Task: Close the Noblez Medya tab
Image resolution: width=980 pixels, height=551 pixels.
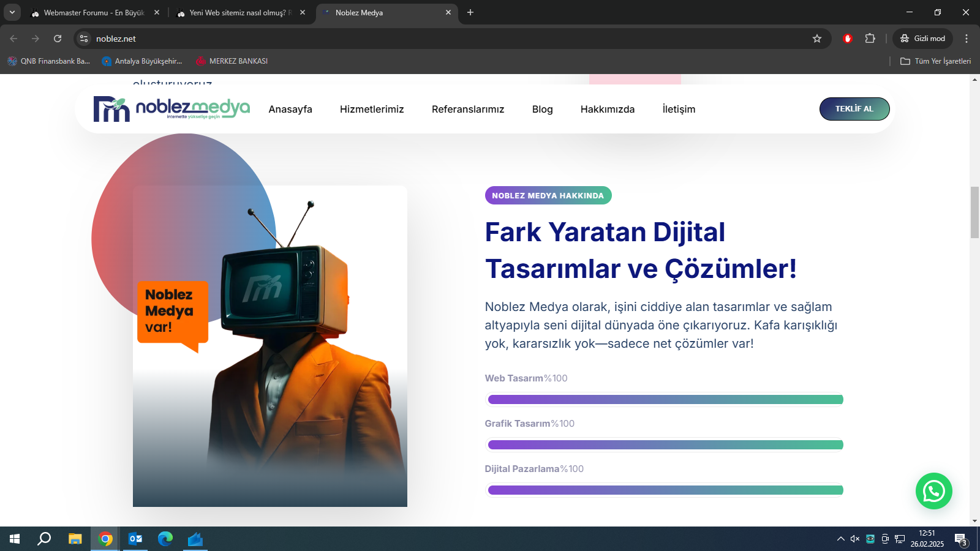Action: click(448, 12)
